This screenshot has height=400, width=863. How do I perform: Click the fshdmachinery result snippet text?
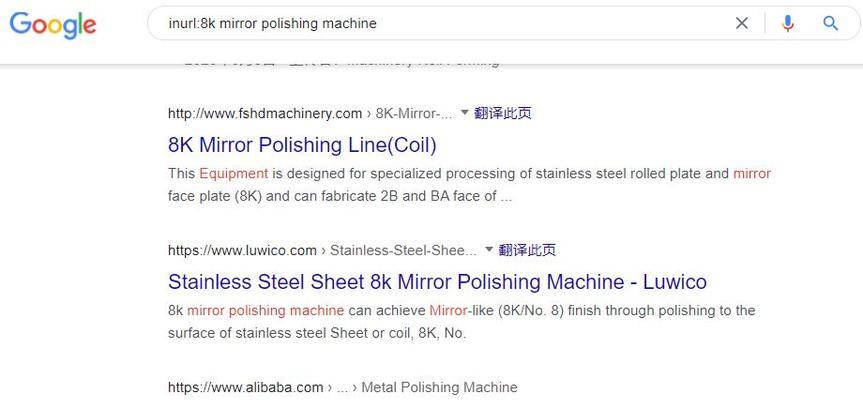tap(469, 185)
